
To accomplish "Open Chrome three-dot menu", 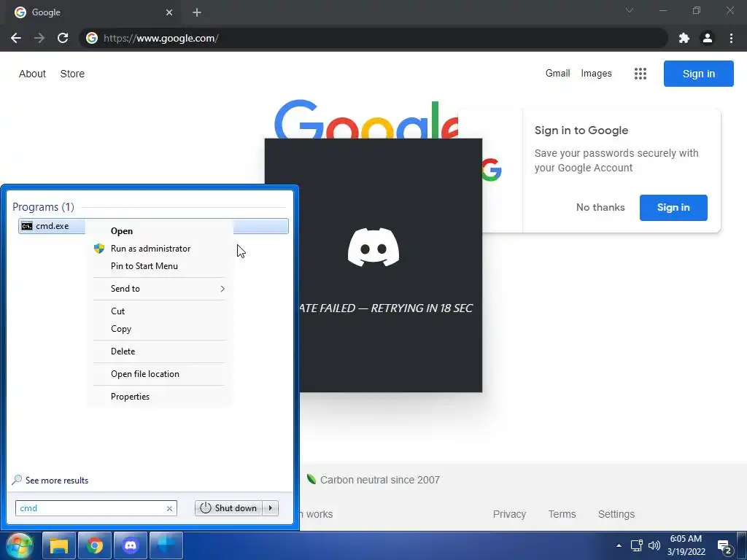I will 731,38.
